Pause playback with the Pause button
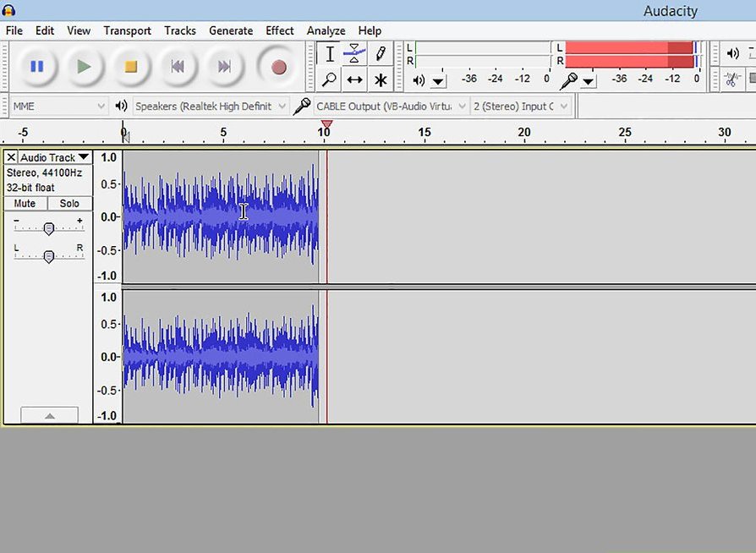756x553 pixels. tap(37, 67)
